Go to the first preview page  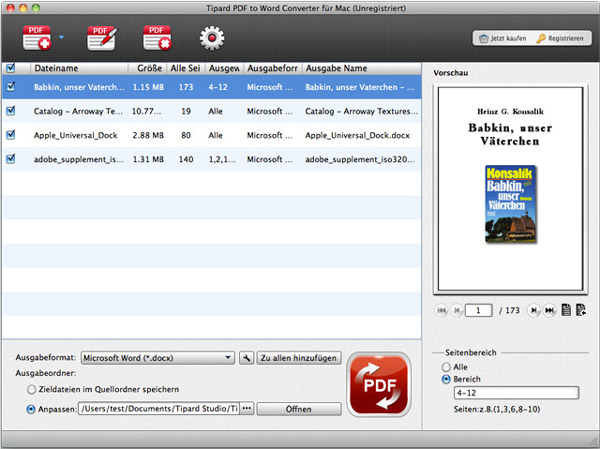click(441, 310)
